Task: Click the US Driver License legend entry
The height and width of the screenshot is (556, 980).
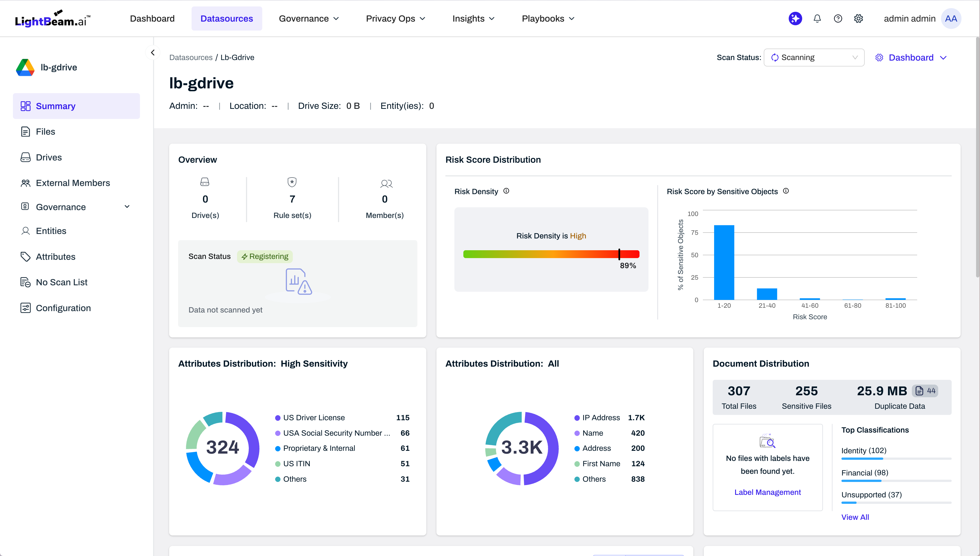Action: point(342,418)
